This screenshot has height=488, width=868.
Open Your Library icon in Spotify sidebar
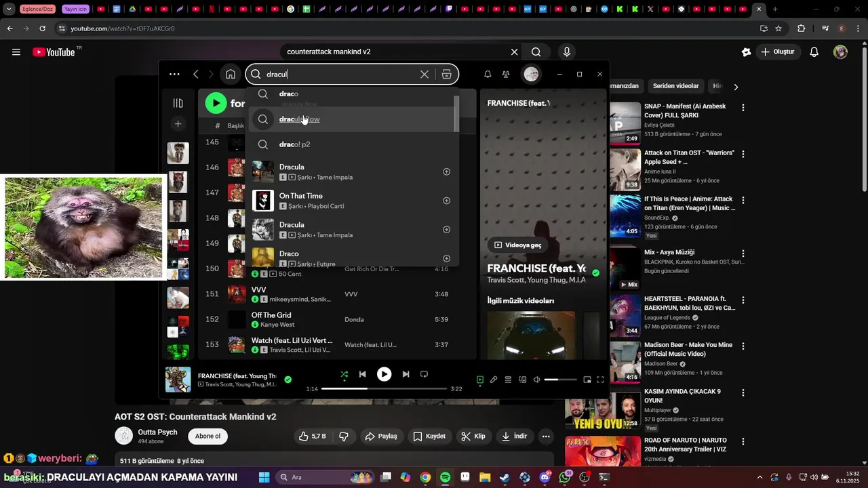[x=178, y=103]
